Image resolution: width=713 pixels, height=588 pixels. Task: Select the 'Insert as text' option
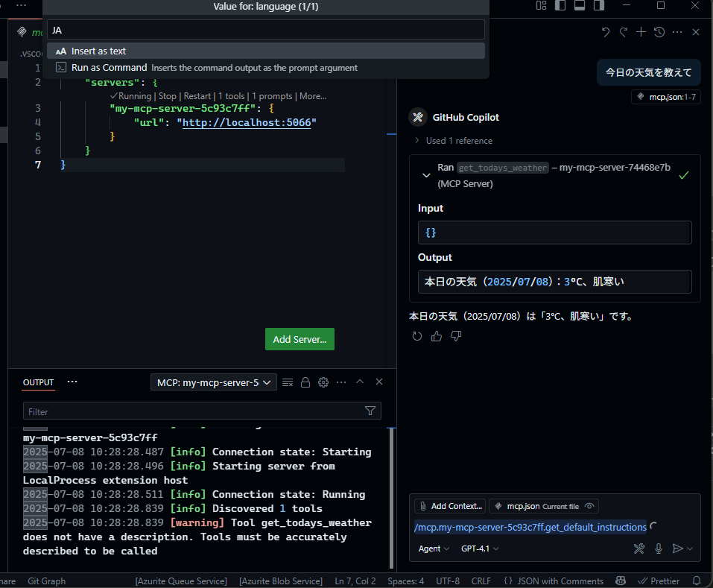click(x=265, y=51)
